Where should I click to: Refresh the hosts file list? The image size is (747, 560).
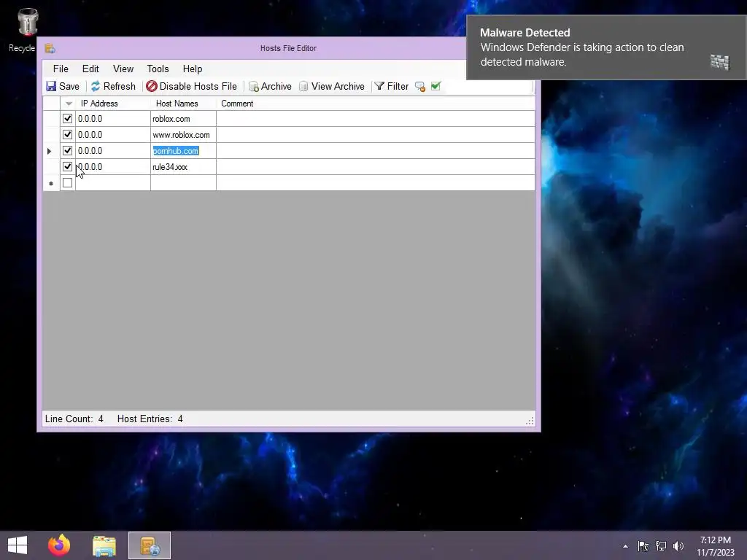113,86
